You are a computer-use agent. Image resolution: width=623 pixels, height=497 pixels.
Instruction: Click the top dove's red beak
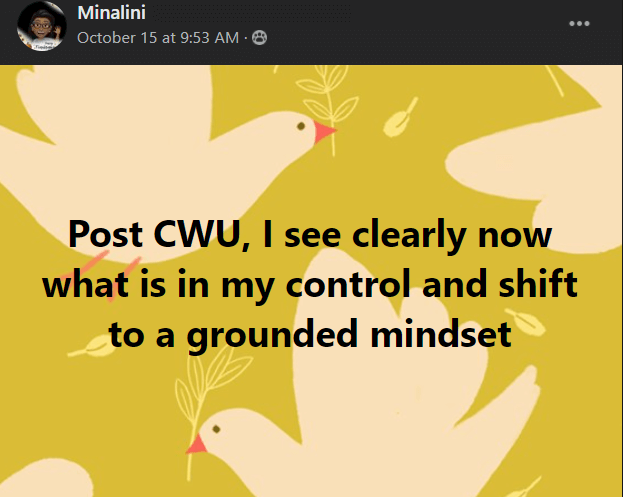click(323, 132)
